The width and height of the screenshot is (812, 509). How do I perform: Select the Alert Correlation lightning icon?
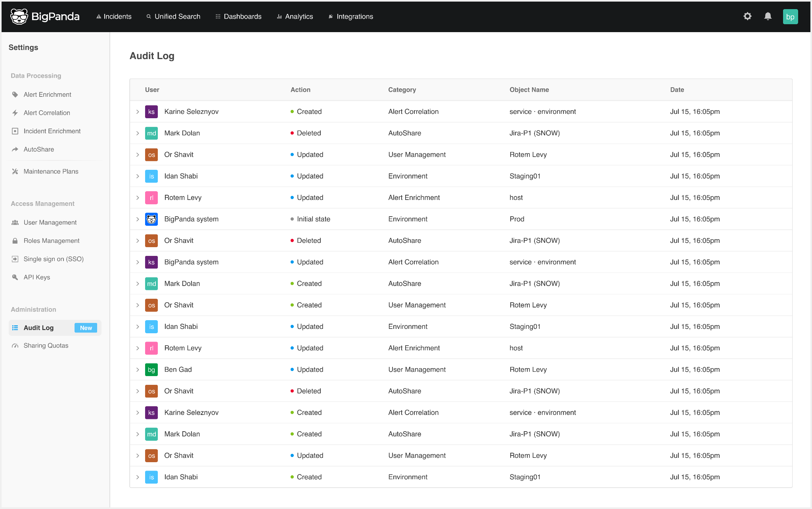tap(15, 113)
